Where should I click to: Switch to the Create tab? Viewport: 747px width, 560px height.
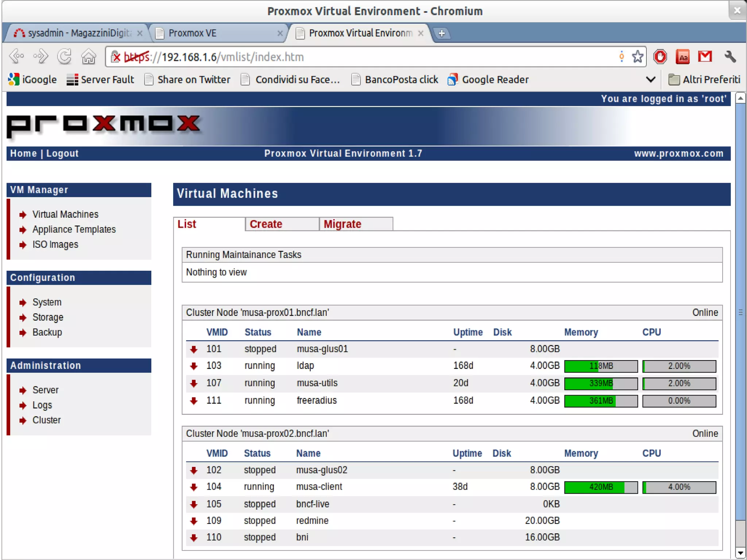point(266,224)
